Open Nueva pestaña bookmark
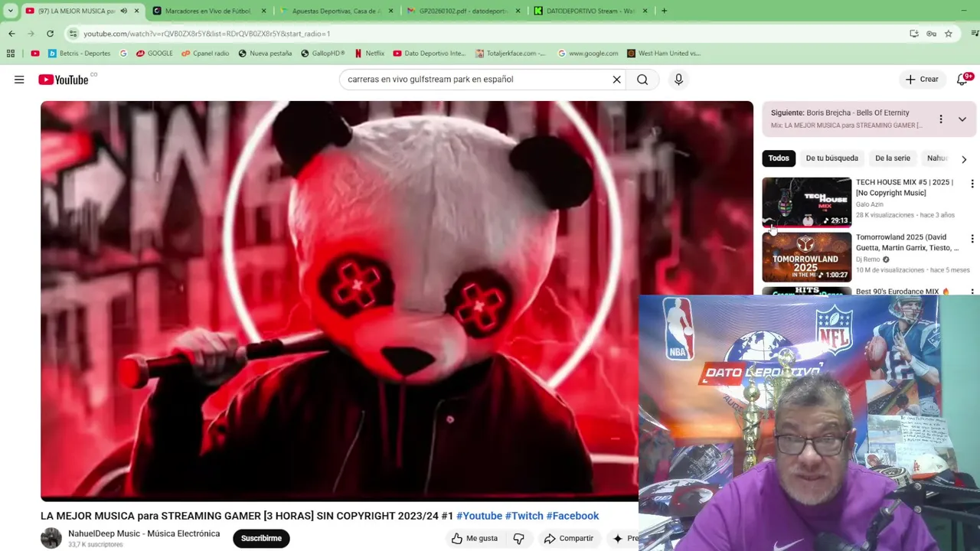 [x=265, y=54]
